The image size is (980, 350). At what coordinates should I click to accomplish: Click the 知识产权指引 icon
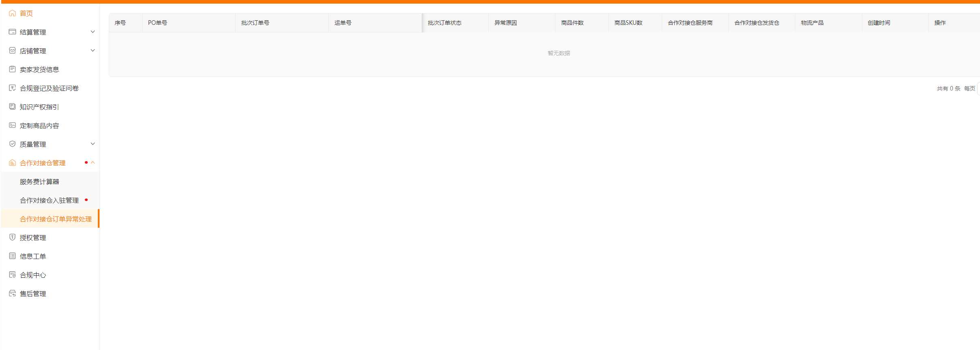click(13, 106)
